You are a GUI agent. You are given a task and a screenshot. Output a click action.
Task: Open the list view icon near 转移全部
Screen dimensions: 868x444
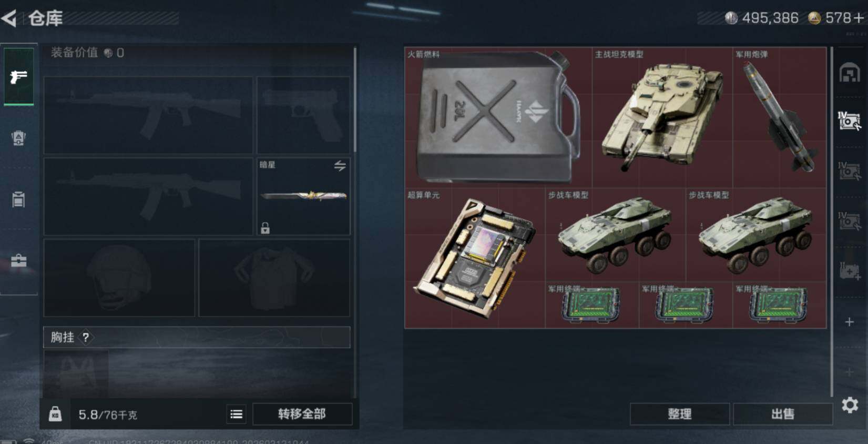237,415
